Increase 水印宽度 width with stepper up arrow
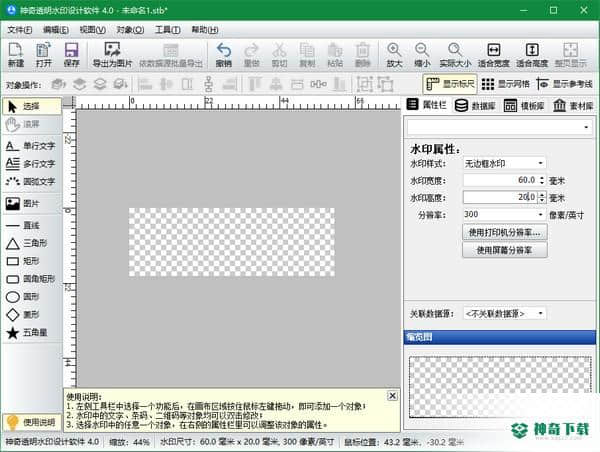600x452 pixels. pyautogui.click(x=542, y=177)
